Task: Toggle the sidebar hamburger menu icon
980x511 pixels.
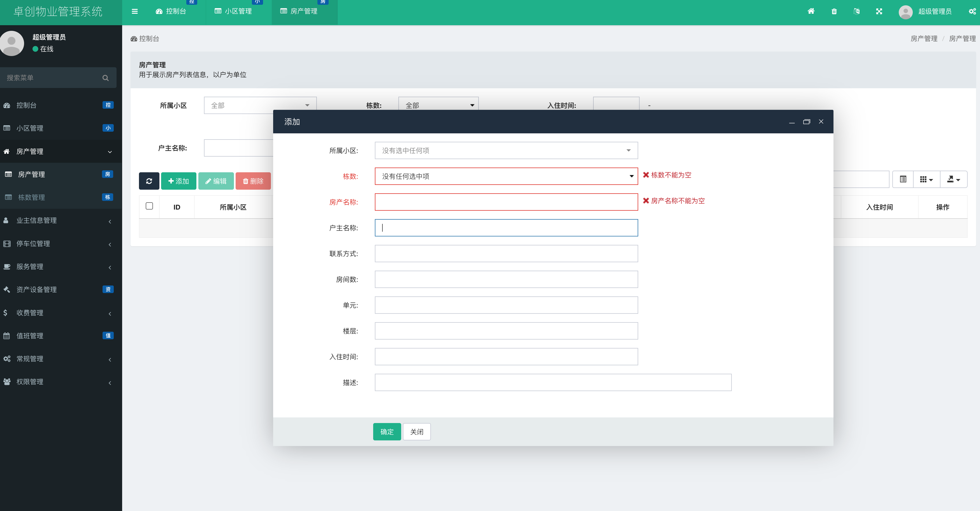Action: [135, 11]
